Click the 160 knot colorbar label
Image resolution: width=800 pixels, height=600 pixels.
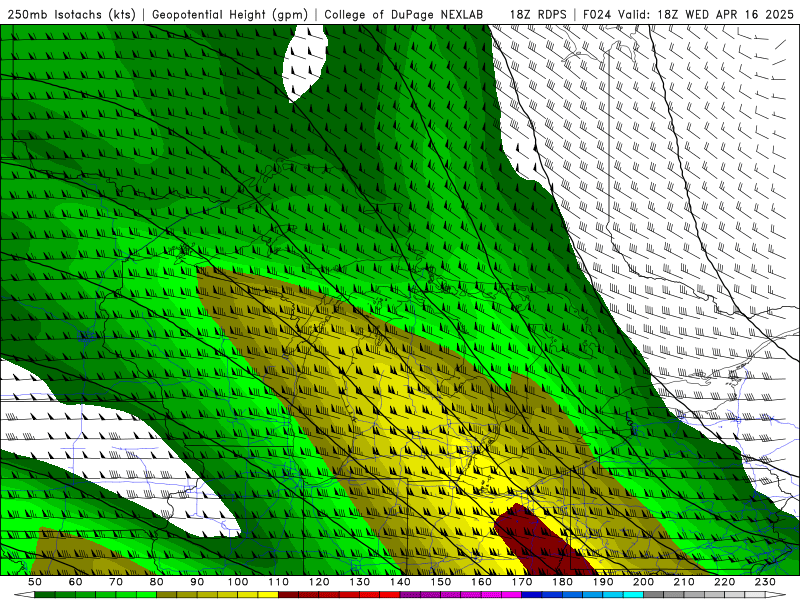point(481,582)
